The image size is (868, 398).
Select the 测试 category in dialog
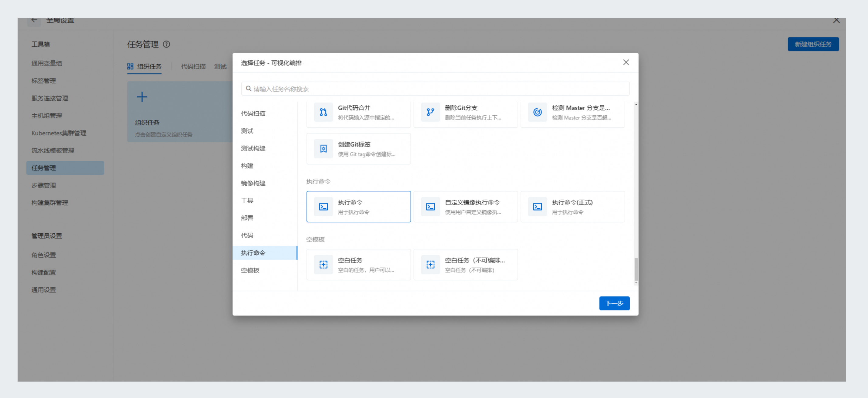coord(247,131)
